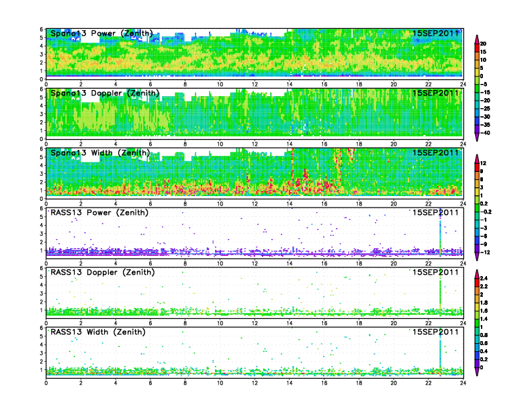Click the "-25" colorbar label

coord(485,109)
